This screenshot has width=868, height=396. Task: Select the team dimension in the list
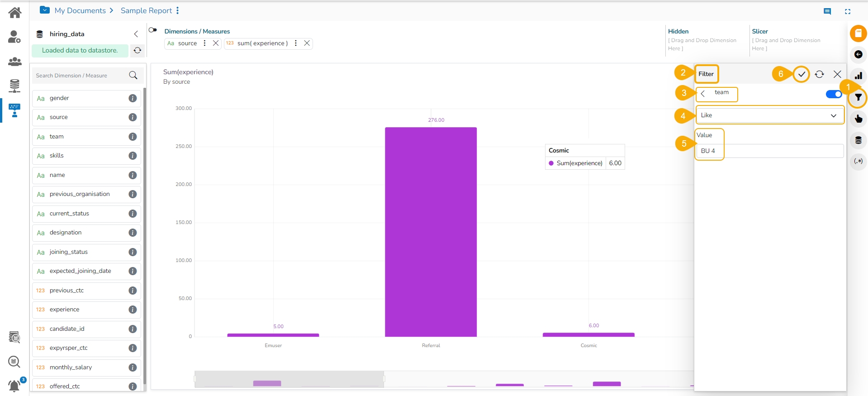pyautogui.click(x=86, y=137)
